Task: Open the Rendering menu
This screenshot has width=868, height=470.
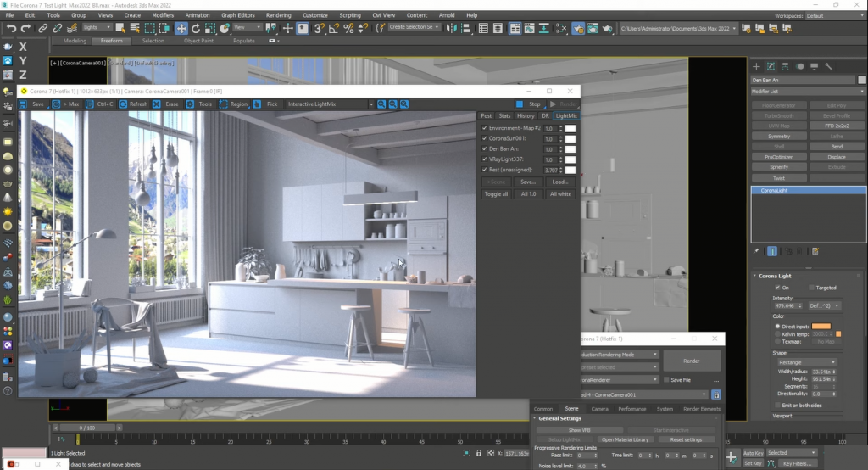Action: [278, 15]
